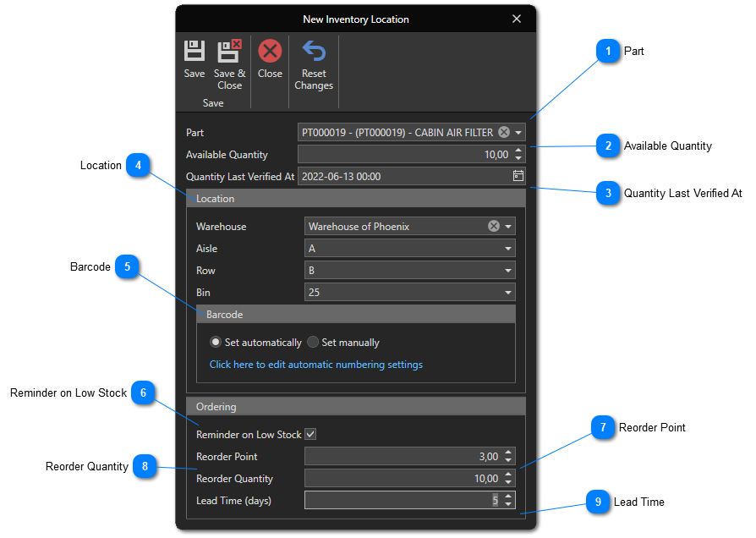This screenshot has width=756, height=538.
Task: Click the Reset Changes arrow icon
Action: click(314, 52)
